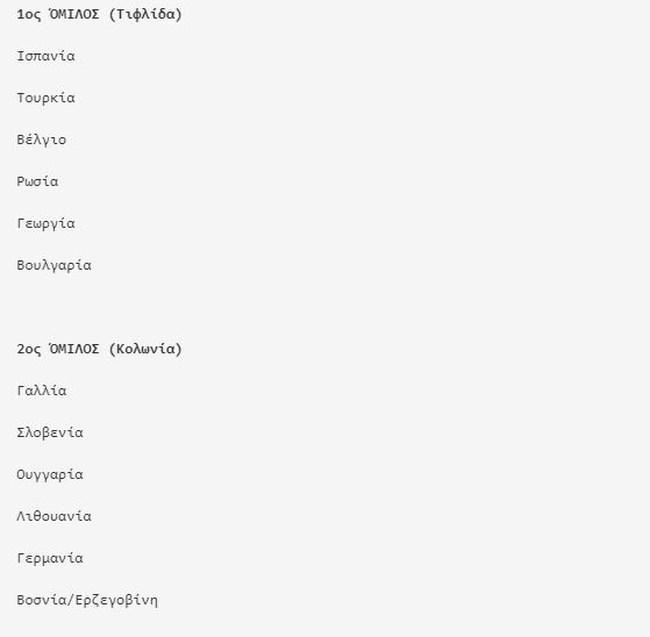Click the 2ος ΌΜΙΛΟΣ (Κολωνία) heading

tap(99, 349)
